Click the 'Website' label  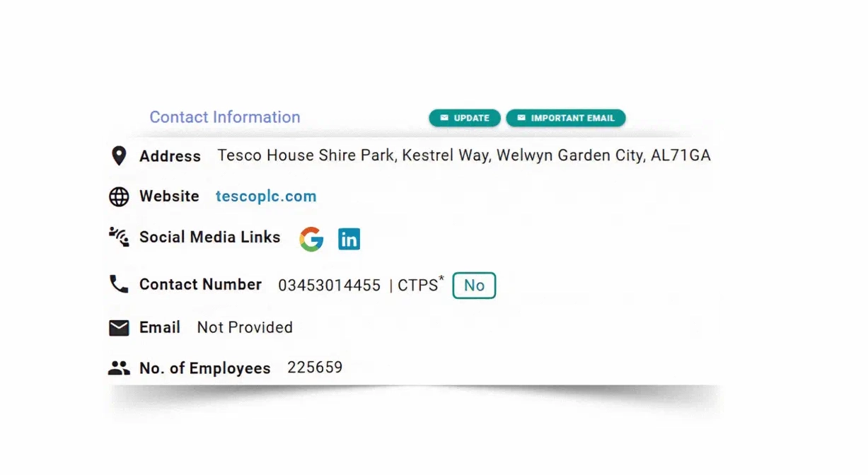point(170,197)
